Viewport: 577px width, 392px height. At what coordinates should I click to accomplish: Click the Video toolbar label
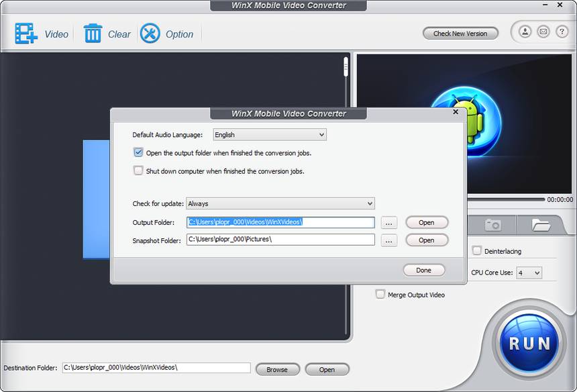56,34
